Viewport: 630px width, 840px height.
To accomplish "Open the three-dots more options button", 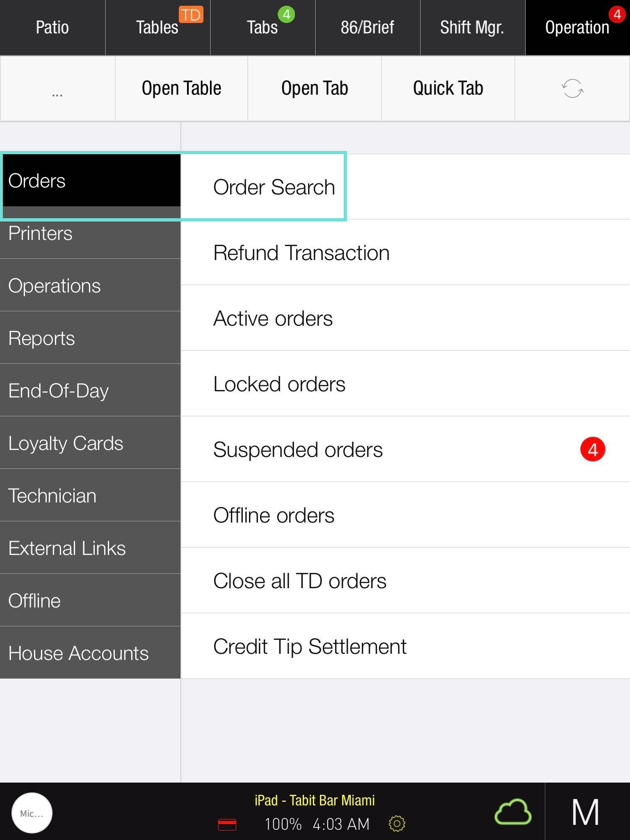I will pos(57,89).
